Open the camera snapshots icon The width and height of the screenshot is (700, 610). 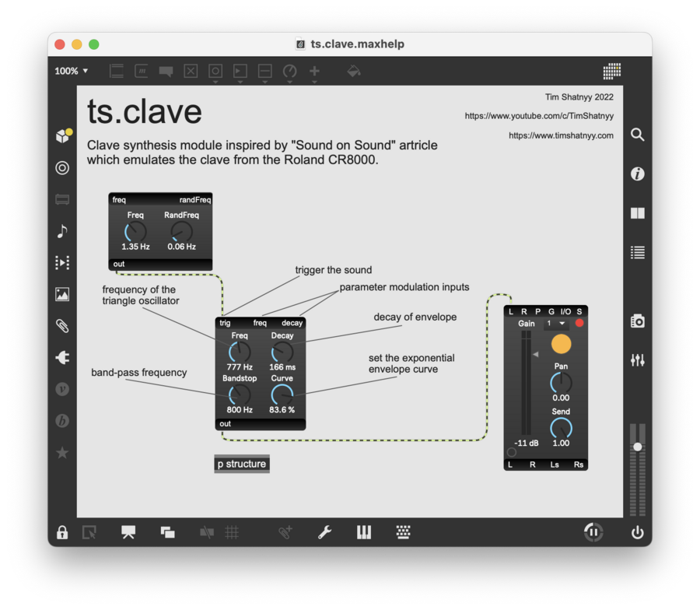point(638,321)
